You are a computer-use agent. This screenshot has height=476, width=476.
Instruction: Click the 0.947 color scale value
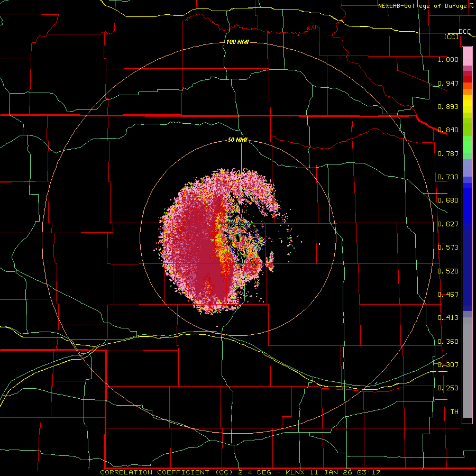(x=448, y=83)
